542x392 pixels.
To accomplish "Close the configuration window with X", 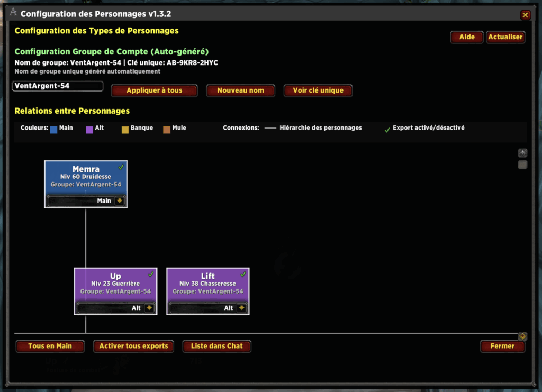I will click(x=525, y=15).
